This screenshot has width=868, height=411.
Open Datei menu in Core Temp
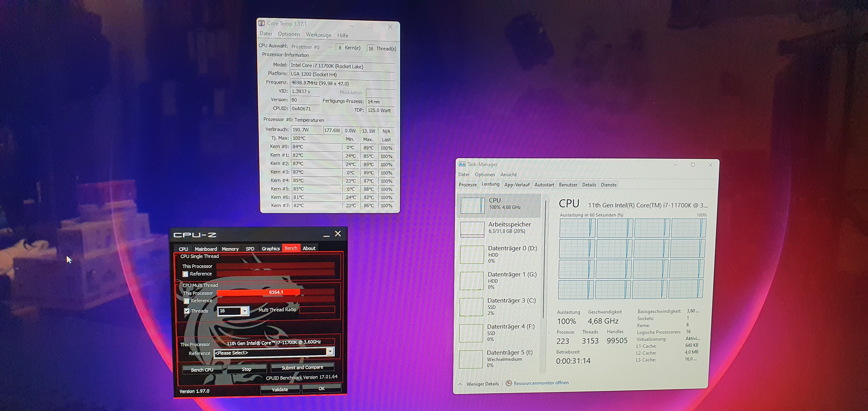tap(265, 33)
